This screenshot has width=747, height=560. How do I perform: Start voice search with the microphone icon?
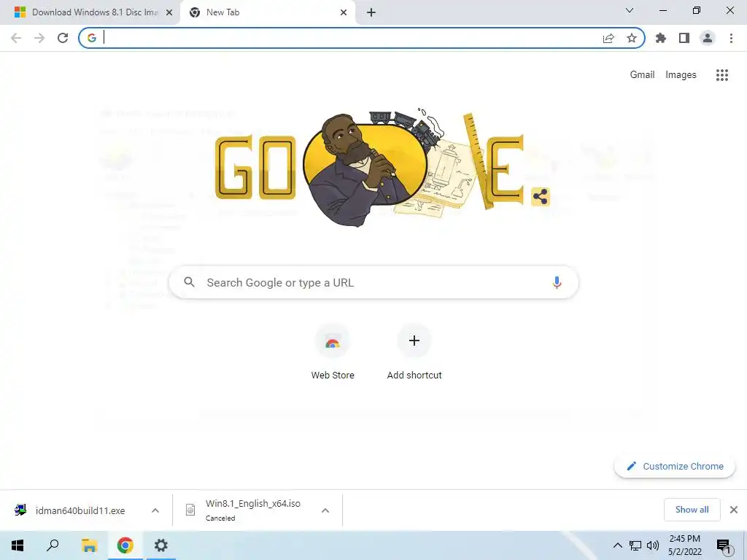click(x=557, y=282)
